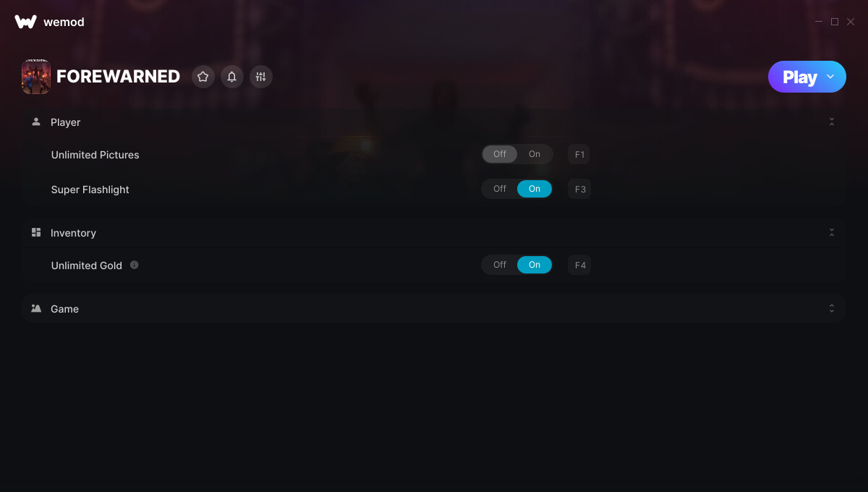The image size is (868, 492).
Task: Click the Player category person icon
Action: click(x=36, y=122)
